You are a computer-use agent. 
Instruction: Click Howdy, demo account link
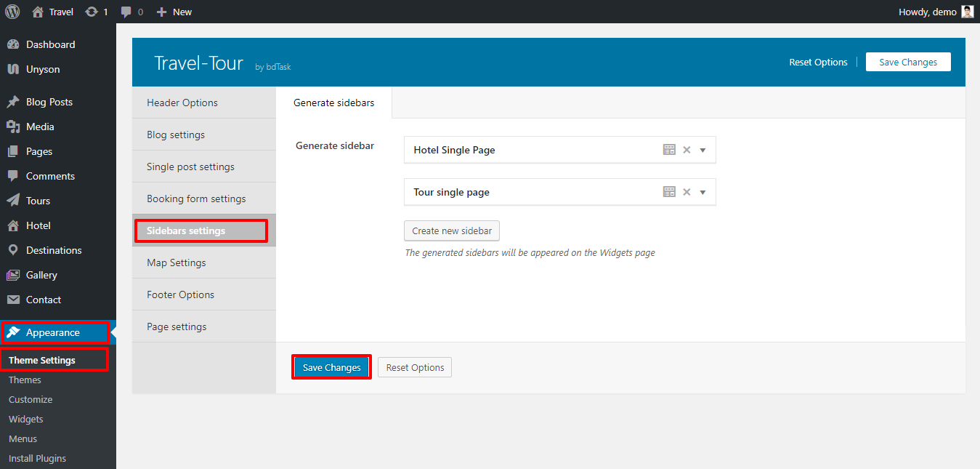pos(936,12)
